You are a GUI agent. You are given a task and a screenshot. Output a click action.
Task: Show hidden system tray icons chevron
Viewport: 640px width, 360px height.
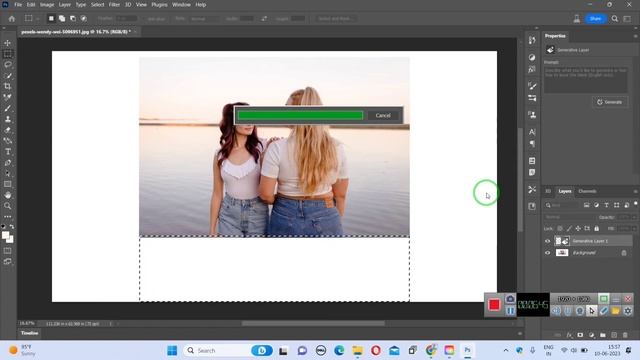506,350
